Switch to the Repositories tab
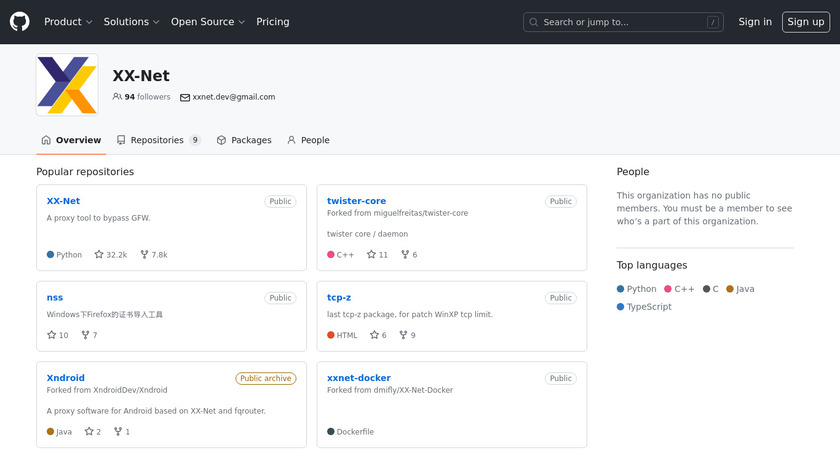The width and height of the screenshot is (840, 472). click(158, 140)
